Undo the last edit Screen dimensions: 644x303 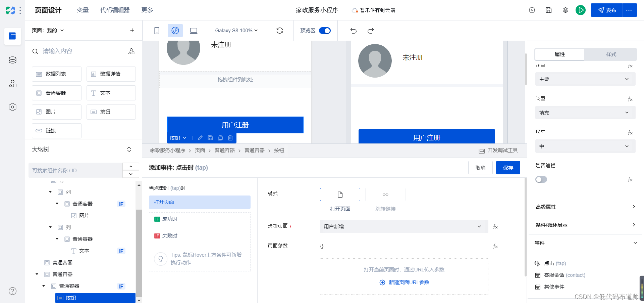pos(354,31)
